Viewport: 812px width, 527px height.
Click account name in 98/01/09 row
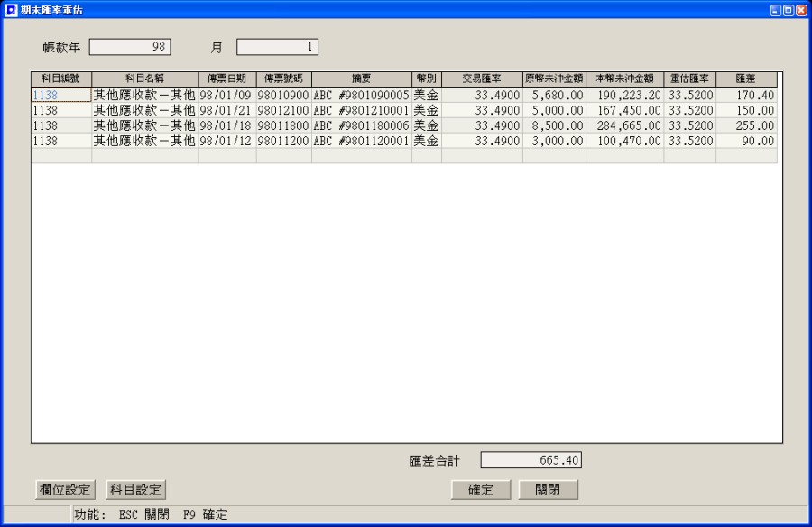coord(145,96)
